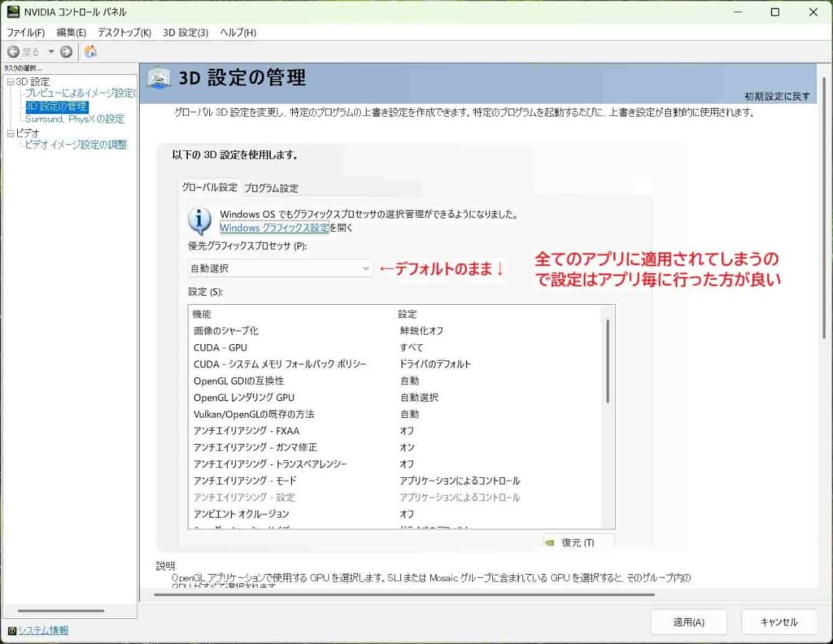Click the 機能 column header

pos(202,314)
